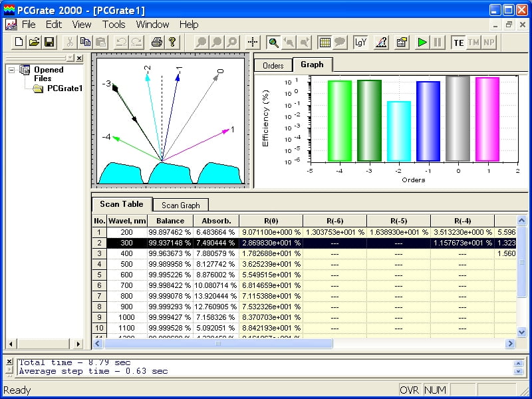Enable TE polarization mode

click(x=458, y=42)
